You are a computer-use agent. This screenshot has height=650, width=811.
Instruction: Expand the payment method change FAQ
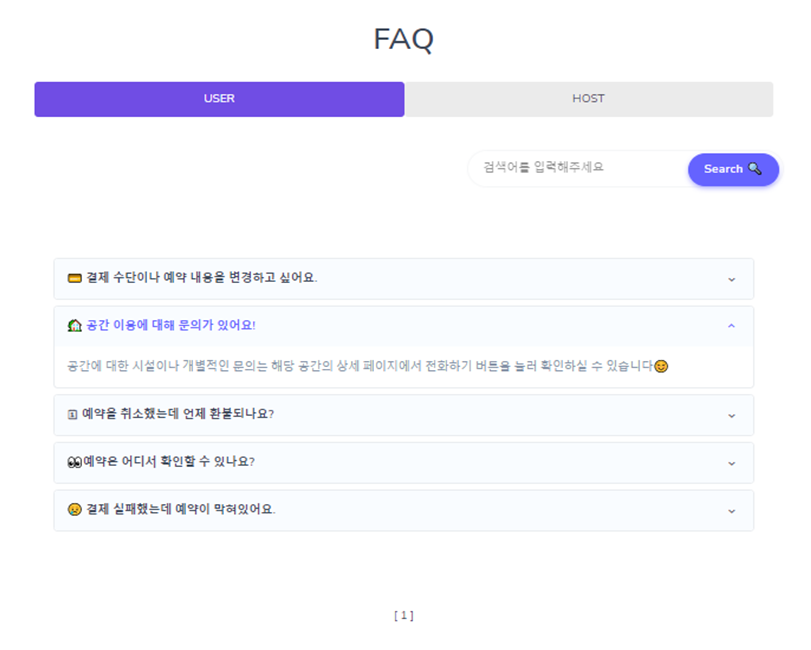coord(733,279)
